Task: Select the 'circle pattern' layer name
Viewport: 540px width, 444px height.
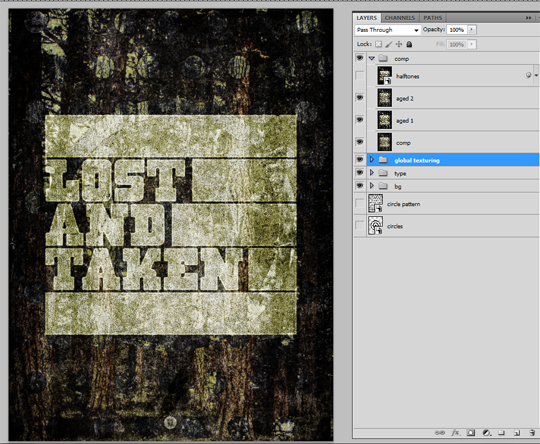Action: pyautogui.click(x=403, y=204)
